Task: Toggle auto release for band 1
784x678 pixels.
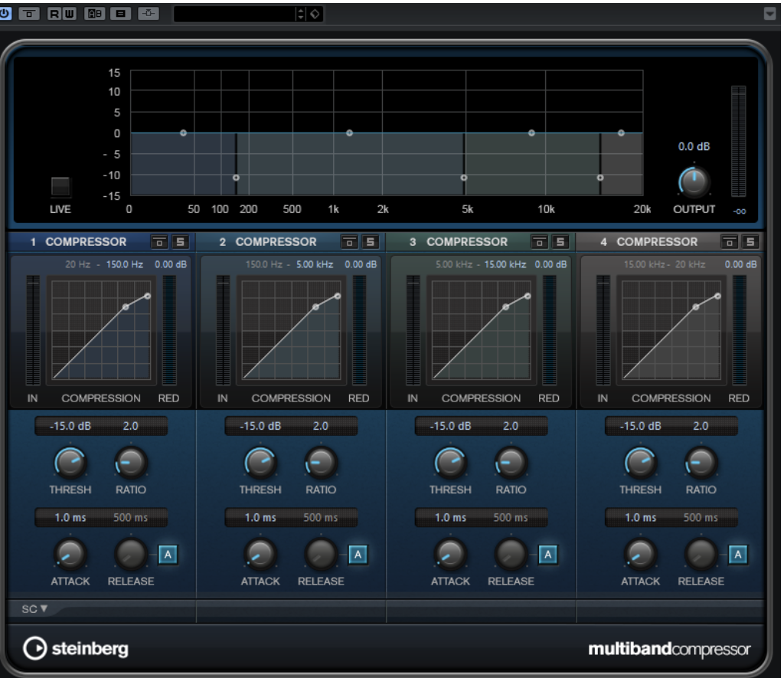Action: click(x=168, y=555)
